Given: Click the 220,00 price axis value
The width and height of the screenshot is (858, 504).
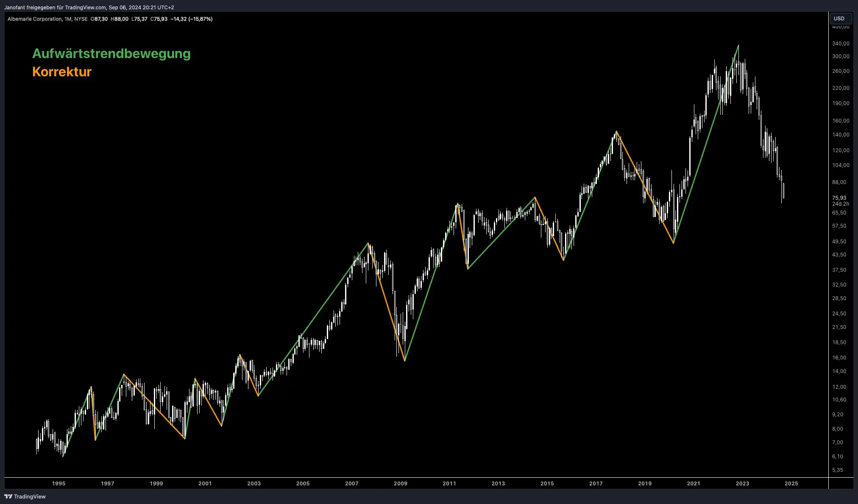Looking at the screenshot, I should click(x=841, y=88).
